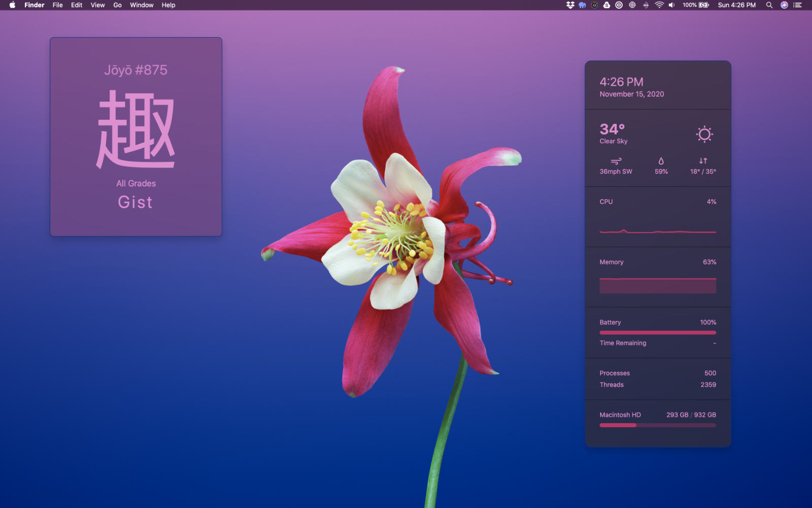This screenshot has width=812, height=508.
Task: Click the Clear Sky weather label
Action: [x=614, y=141]
